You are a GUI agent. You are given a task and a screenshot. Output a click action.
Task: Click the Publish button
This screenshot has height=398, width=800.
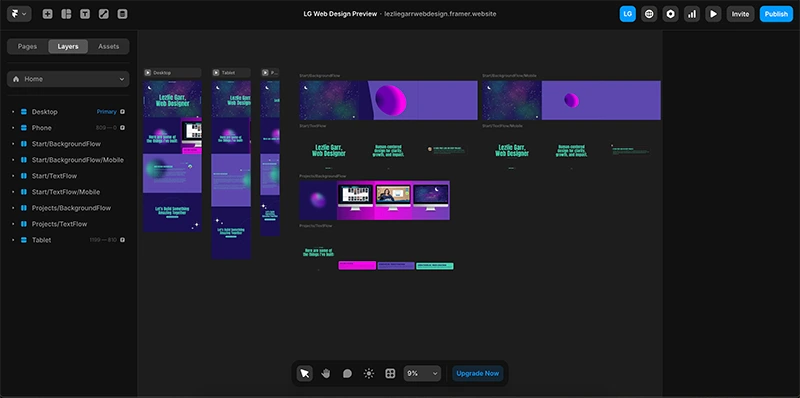pos(776,14)
